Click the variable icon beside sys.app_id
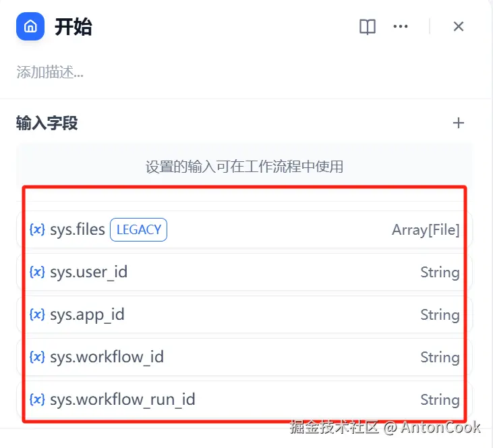 pyautogui.click(x=38, y=315)
